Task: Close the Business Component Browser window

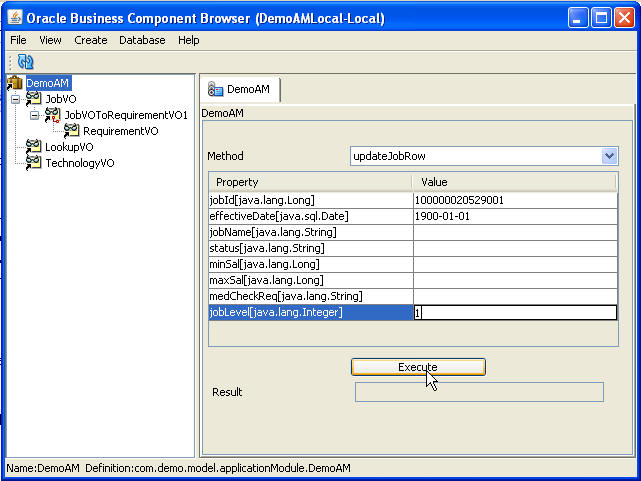Action: point(624,18)
